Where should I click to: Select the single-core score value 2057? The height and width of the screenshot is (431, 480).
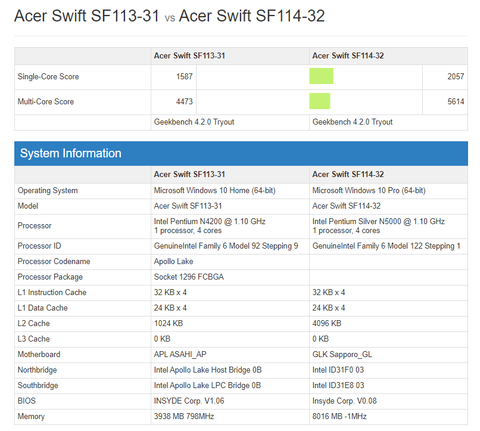click(x=456, y=76)
